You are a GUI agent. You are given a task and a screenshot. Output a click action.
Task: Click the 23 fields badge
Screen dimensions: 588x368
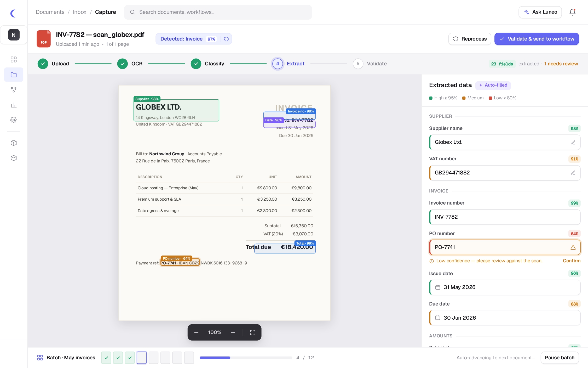(x=502, y=64)
